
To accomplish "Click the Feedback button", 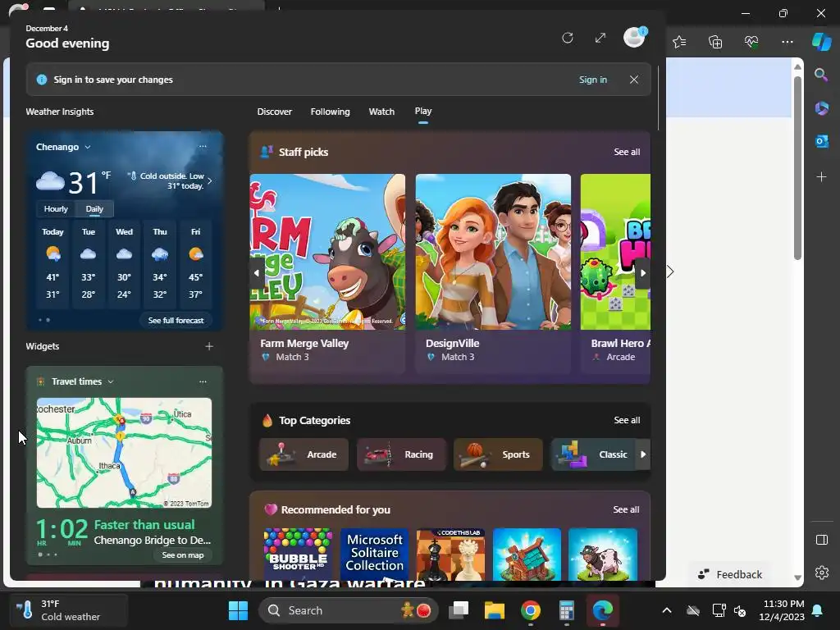I will 729,574.
